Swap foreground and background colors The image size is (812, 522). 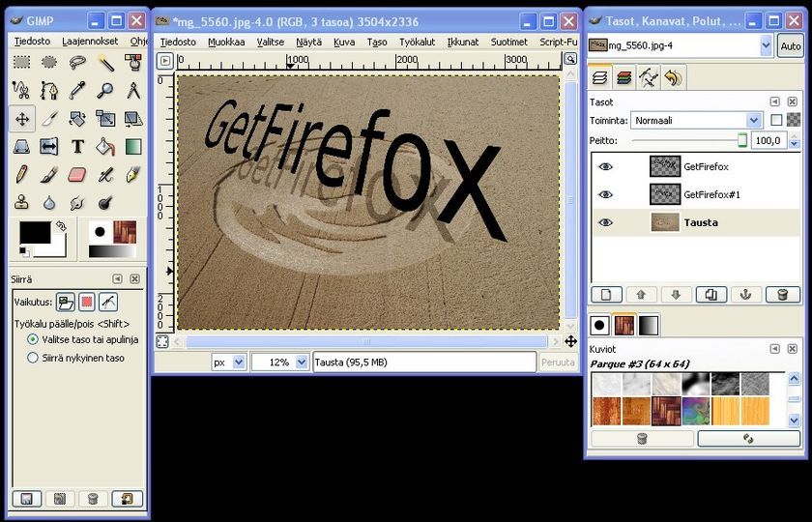(61, 226)
